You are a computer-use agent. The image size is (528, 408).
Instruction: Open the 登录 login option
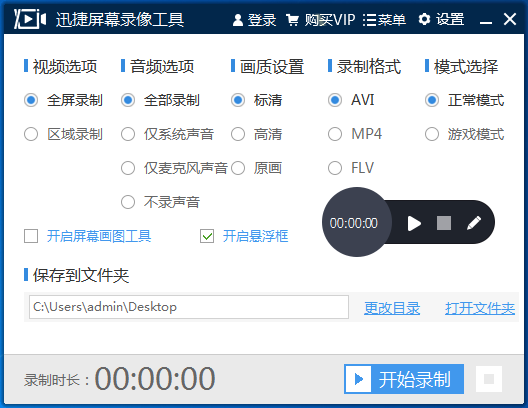(254, 20)
